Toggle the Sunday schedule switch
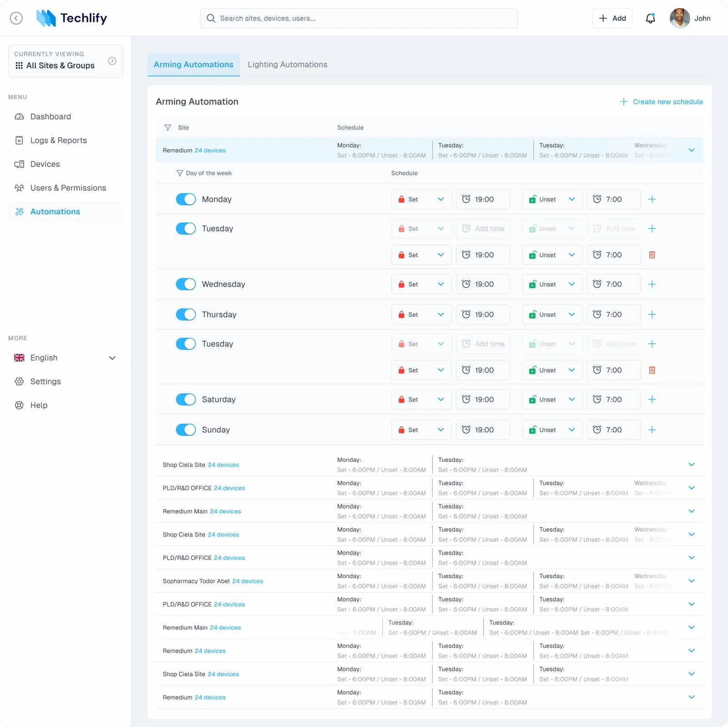 (x=186, y=430)
